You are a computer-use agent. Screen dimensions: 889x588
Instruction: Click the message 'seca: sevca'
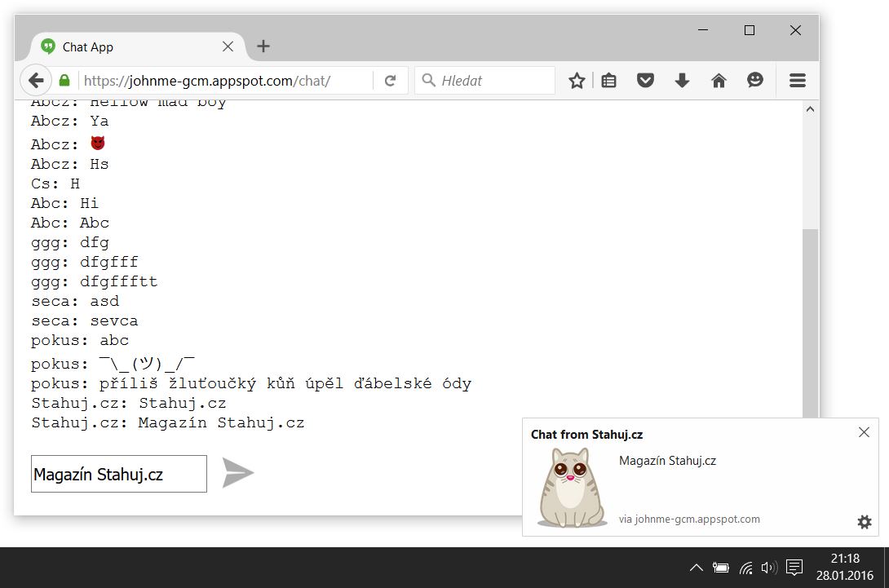click(x=85, y=321)
